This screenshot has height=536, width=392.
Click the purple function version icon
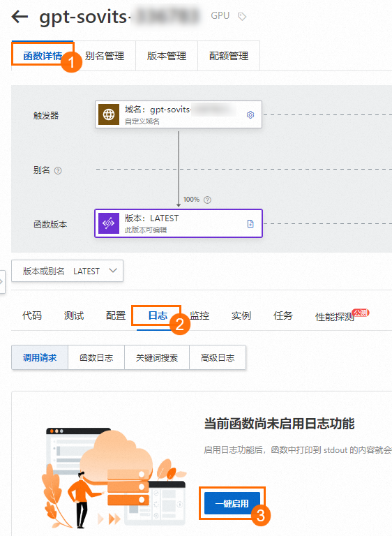(109, 223)
